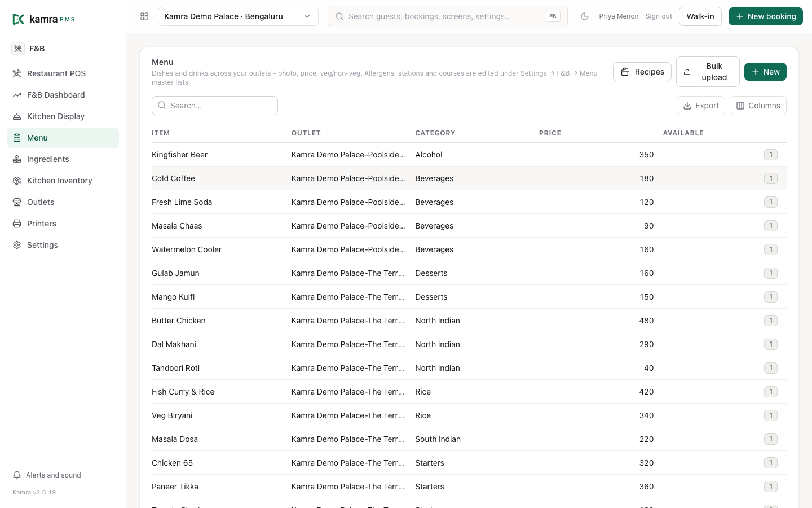Open Restaurant POS from sidebar
This screenshot has width=812, height=508.
pos(63,73)
